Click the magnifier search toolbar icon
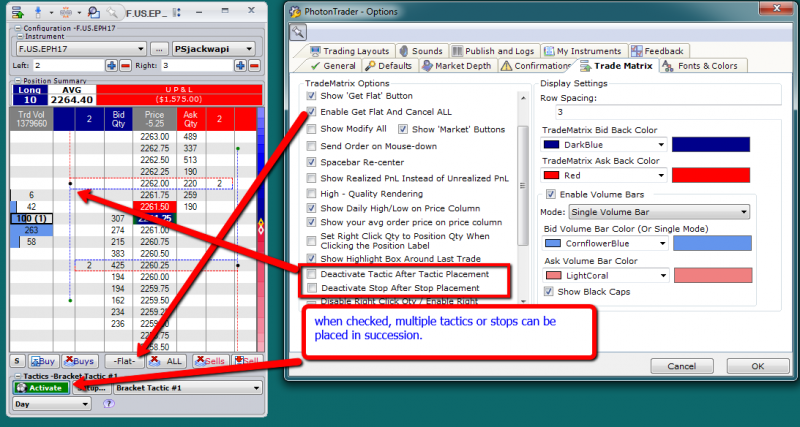Viewport: 800px width, 427px height. pos(93,12)
